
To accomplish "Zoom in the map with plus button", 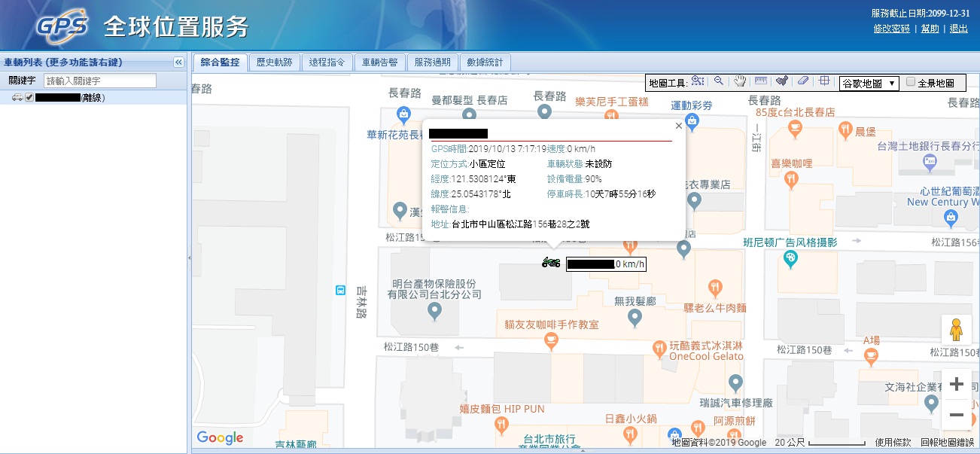I will [x=956, y=384].
